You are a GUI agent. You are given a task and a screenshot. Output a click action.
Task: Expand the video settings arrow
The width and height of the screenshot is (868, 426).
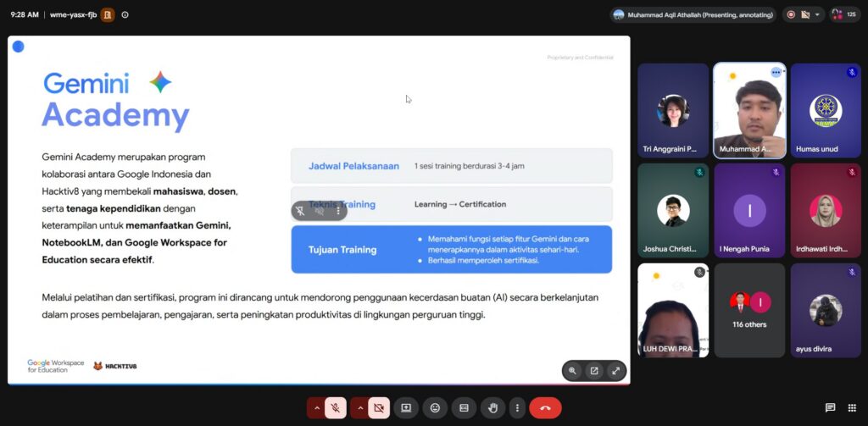[x=359, y=408]
